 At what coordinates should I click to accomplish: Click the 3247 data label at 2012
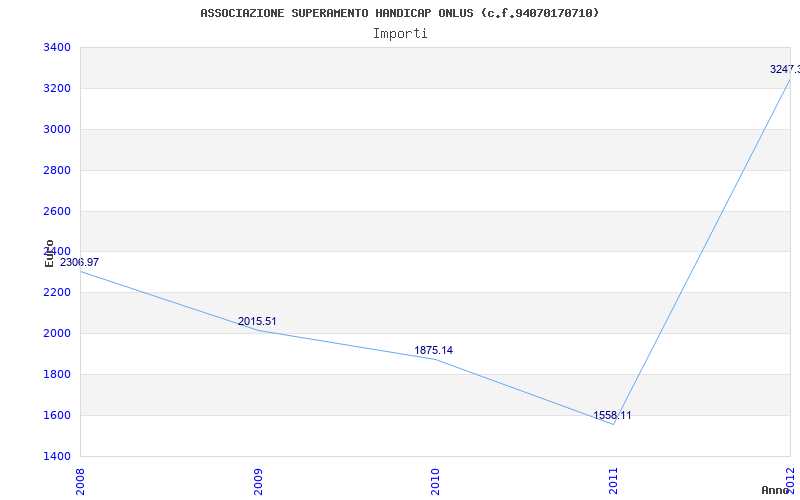click(785, 69)
